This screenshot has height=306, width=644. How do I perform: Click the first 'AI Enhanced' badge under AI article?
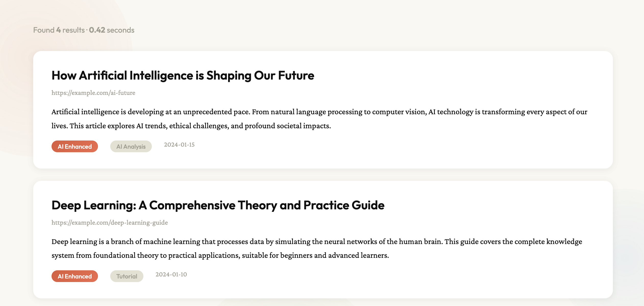point(75,147)
